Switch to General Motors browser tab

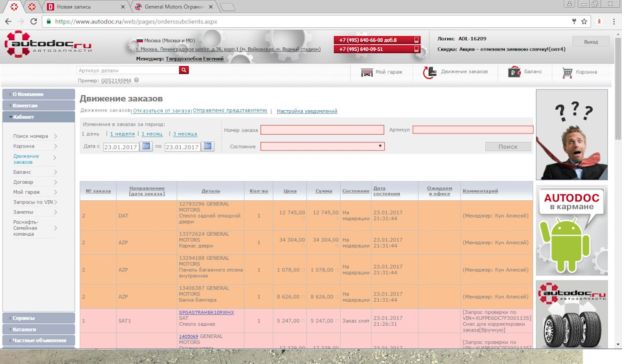coord(174,6)
